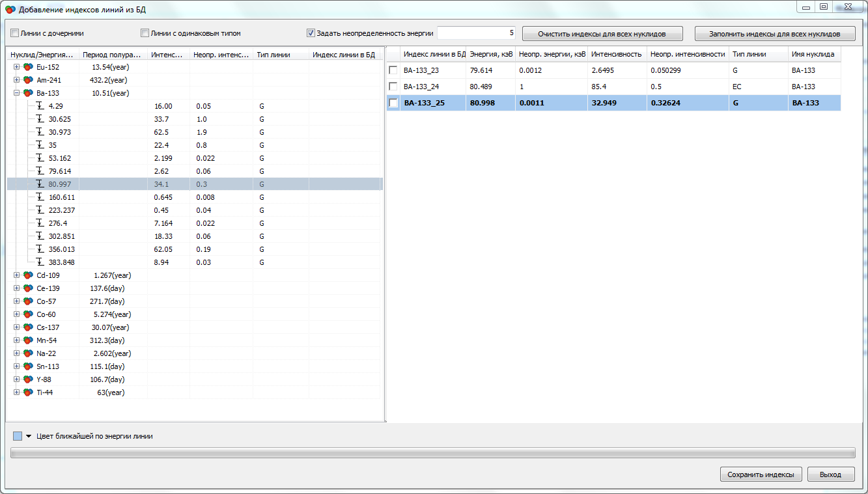
Task: Click the energy uncertainty input field
Action: [x=476, y=33]
